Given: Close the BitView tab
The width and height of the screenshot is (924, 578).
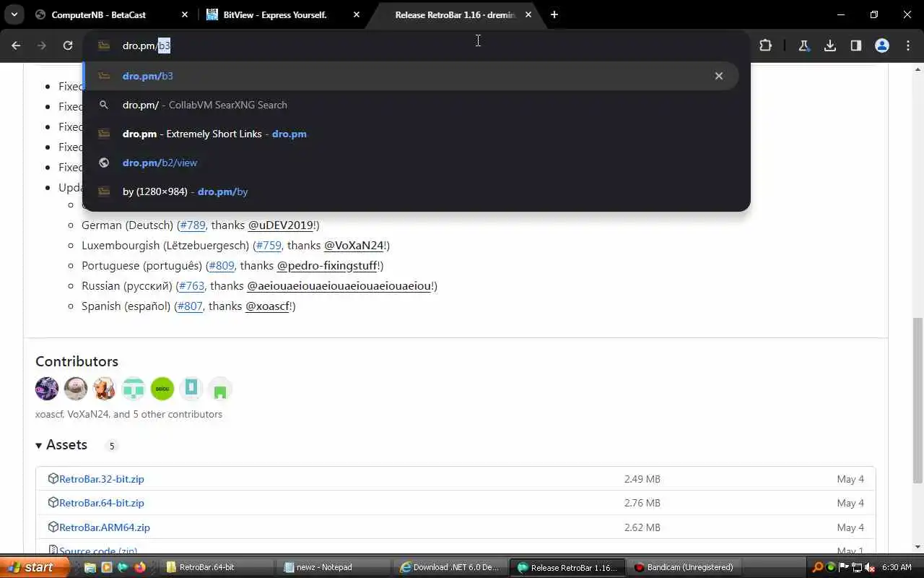Looking at the screenshot, I should coord(357,14).
